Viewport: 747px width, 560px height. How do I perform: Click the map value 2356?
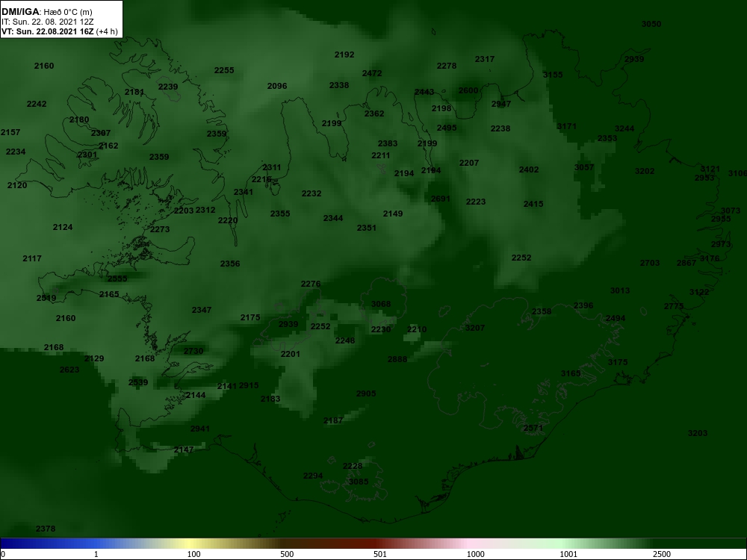(x=230, y=264)
